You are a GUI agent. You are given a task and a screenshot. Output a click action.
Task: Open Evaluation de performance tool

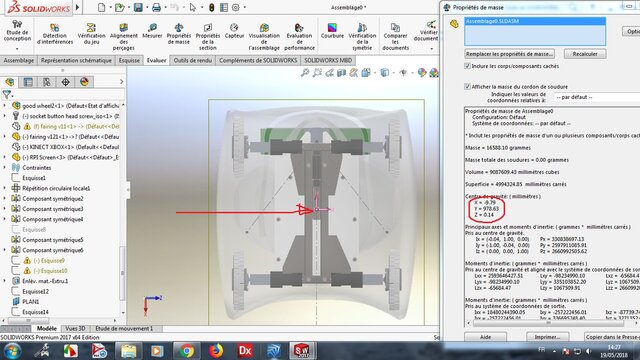[299, 37]
